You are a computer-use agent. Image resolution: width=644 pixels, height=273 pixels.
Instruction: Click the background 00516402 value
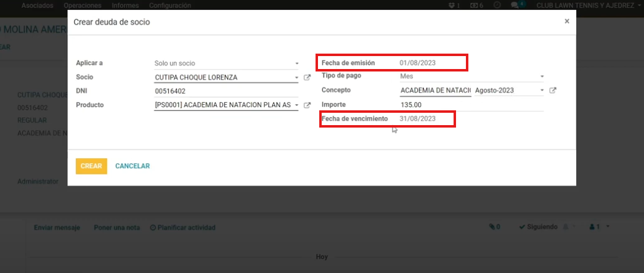click(33, 108)
